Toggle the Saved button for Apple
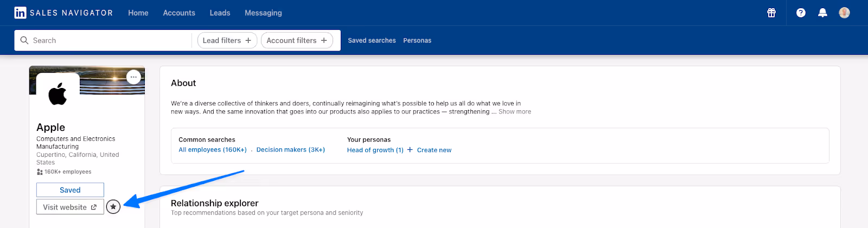The width and height of the screenshot is (868, 228). point(70,190)
